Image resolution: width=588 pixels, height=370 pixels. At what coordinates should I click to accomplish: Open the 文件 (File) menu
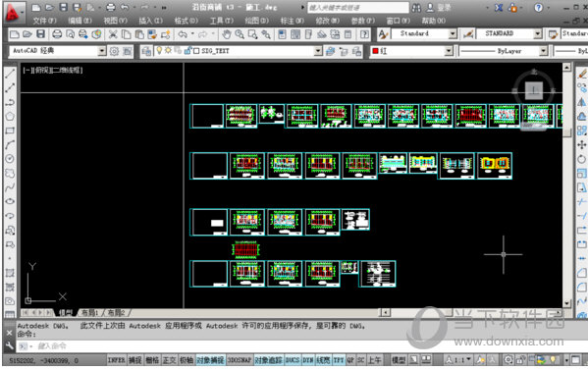pos(44,21)
